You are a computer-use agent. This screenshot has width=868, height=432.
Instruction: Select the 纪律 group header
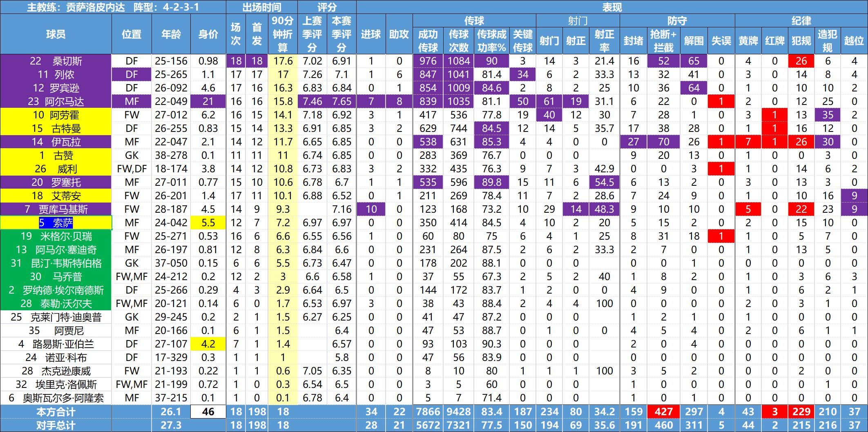point(801,21)
